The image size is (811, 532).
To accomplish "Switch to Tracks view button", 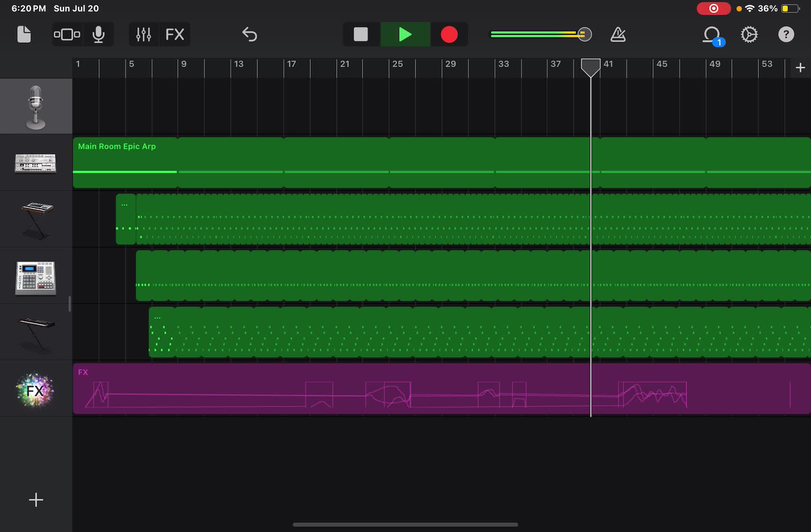I will [67, 34].
